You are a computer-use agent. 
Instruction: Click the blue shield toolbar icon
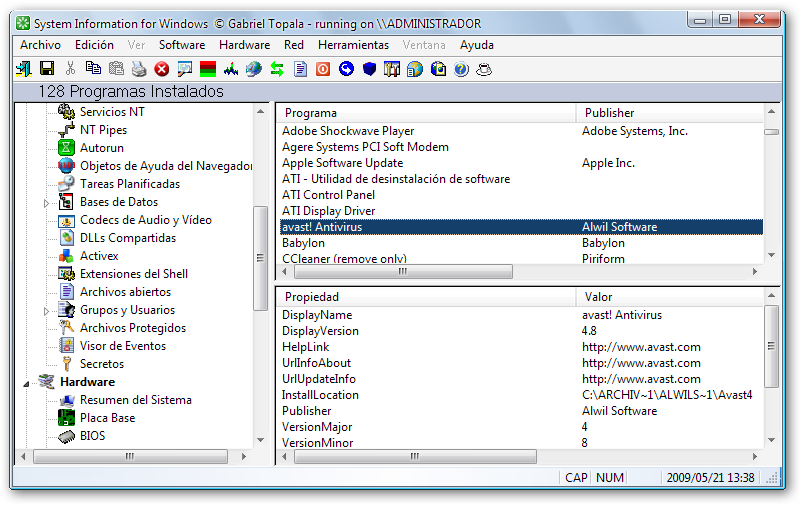(369, 69)
